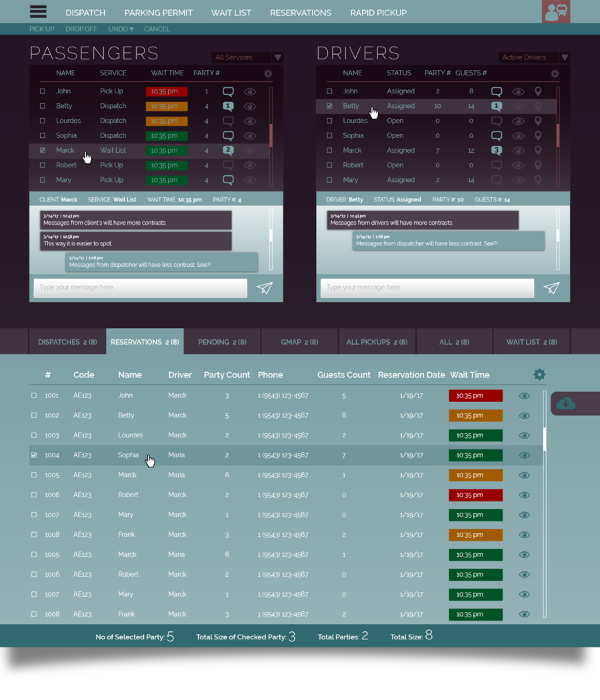Open the reservations table settings gear
The width and height of the screenshot is (600, 700).
pyautogui.click(x=539, y=375)
